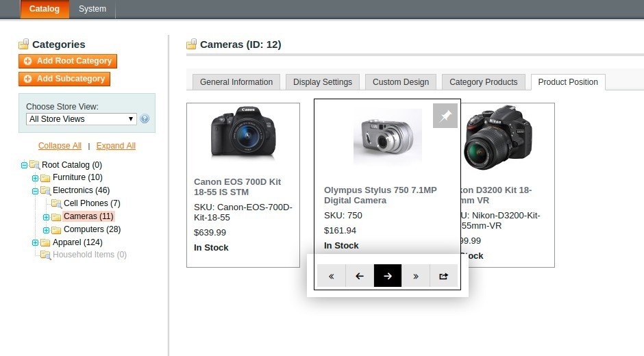Click the $161.94 price text
The height and width of the screenshot is (356, 644).
(340, 230)
